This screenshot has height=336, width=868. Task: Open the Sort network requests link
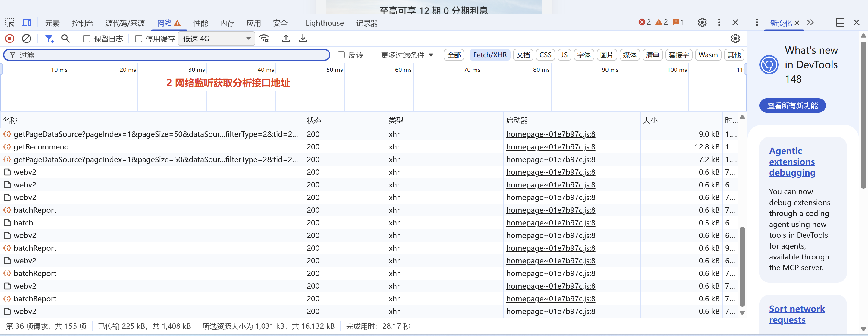pos(797,314)
